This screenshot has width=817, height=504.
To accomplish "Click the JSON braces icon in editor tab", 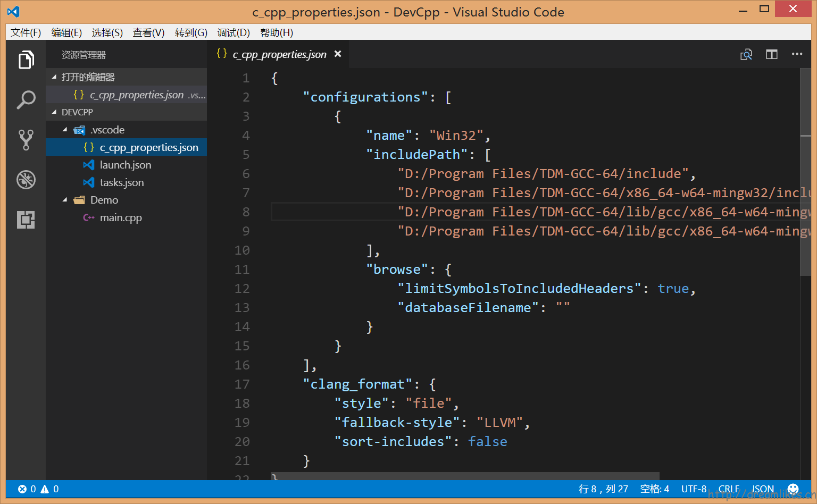I will pos(222,54).
